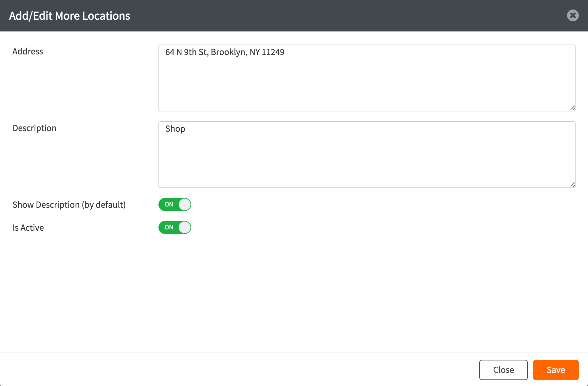Click the Show Description (by default) label
Screen dimensions: 588x386
pos(69,205)
